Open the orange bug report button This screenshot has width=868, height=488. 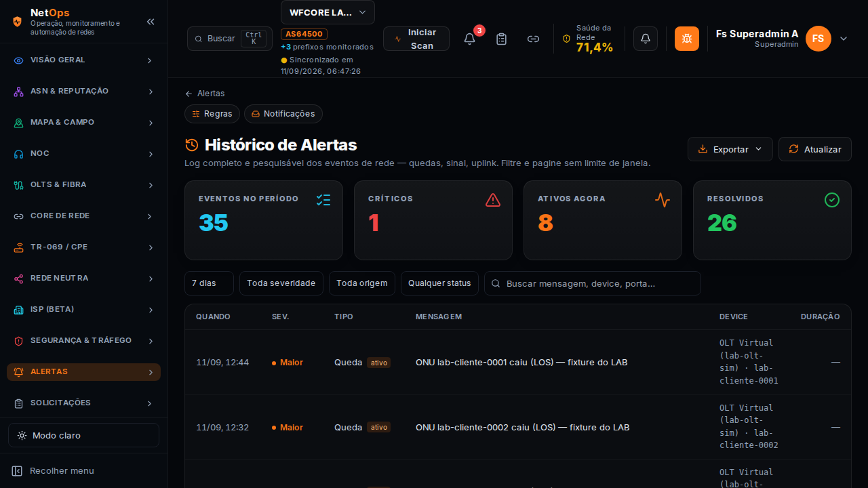687,39
